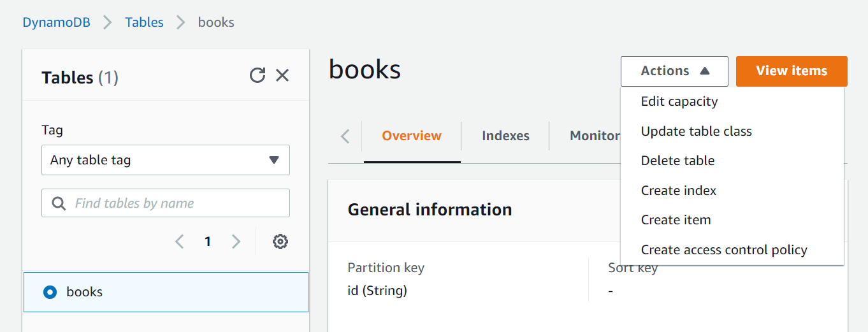Select Create item from menu
868x332 pixels.
click(x=676, y=220)
